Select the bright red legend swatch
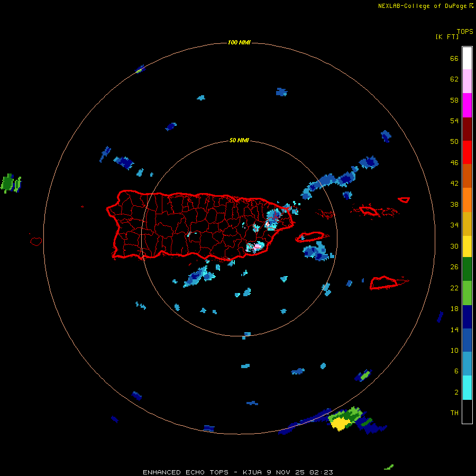 pyautogui.click(x=467, y=152)
